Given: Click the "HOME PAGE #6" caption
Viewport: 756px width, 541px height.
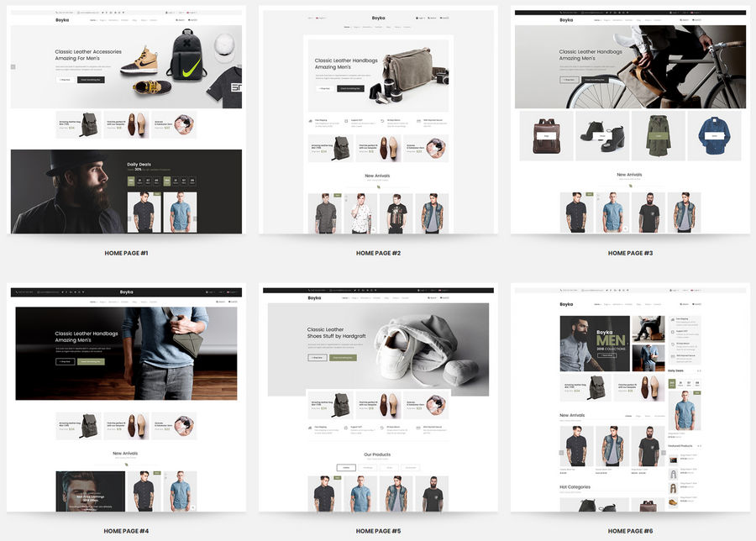Looking at the screenshot, I should pos(630,531).
